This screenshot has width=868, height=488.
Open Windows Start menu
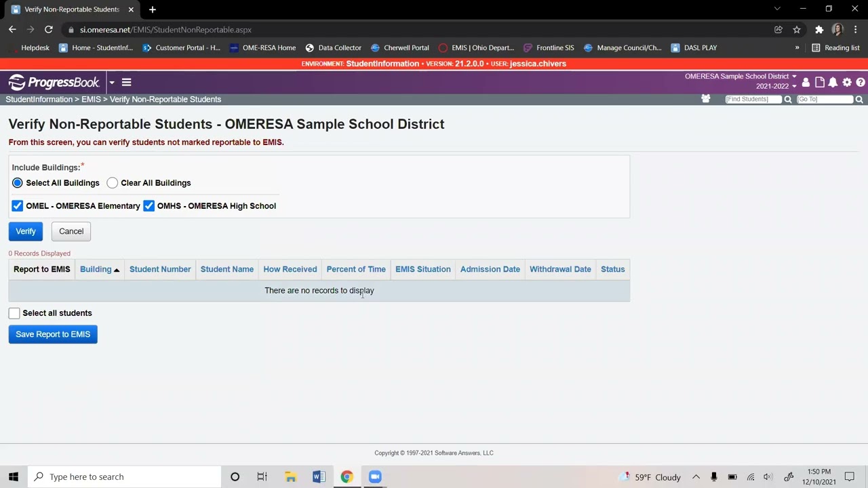click(x=14, y=476)
